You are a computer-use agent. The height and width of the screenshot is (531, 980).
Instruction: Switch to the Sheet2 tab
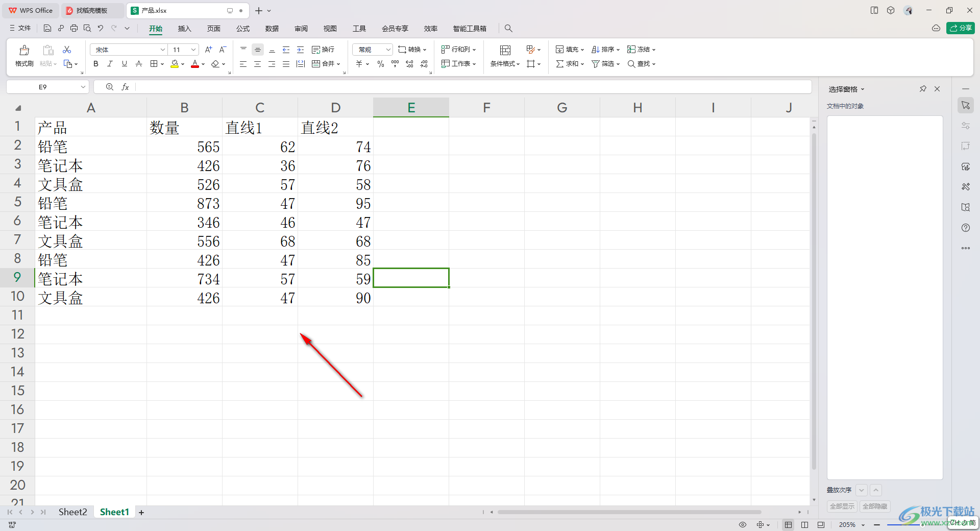click(x=72, y=512)
